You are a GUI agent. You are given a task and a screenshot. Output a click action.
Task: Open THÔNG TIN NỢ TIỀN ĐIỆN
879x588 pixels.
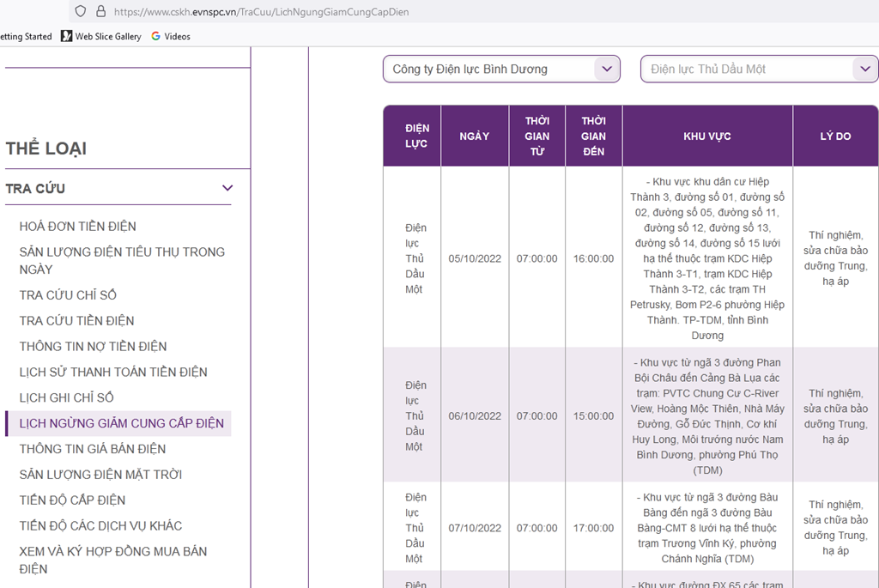coord(93,347)
